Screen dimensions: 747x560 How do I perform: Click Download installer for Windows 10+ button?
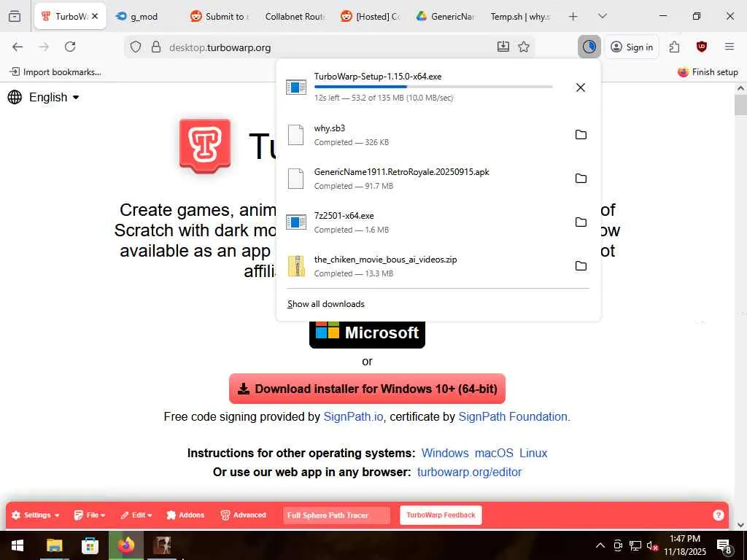point(367,389)
